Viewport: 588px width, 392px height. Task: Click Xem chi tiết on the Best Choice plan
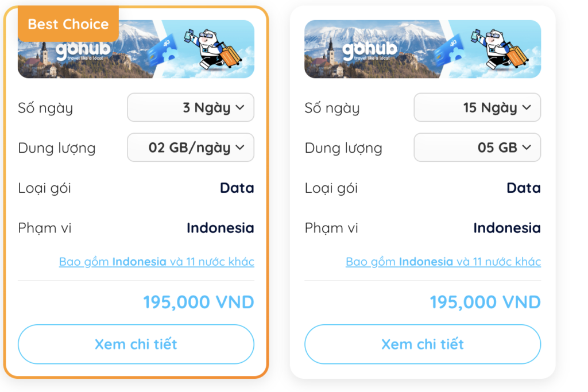click(136, 344)
